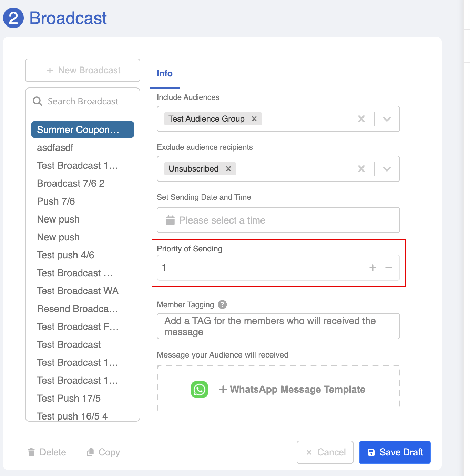
Task: Clear all excluded audience recipients
Action: tap(361, 169)
